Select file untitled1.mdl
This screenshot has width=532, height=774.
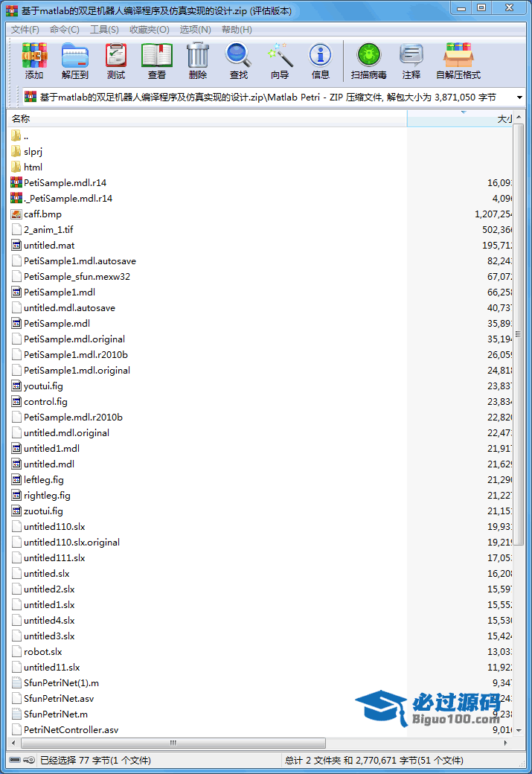52,449
